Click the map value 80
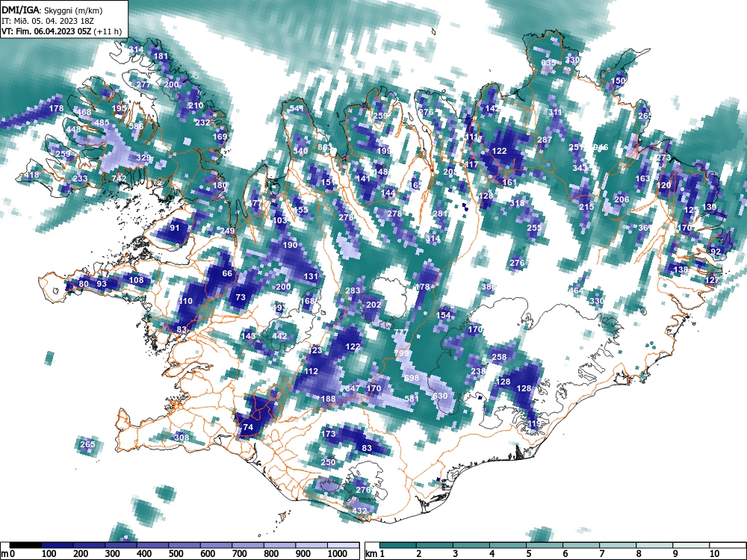 (x=84, y=284)
